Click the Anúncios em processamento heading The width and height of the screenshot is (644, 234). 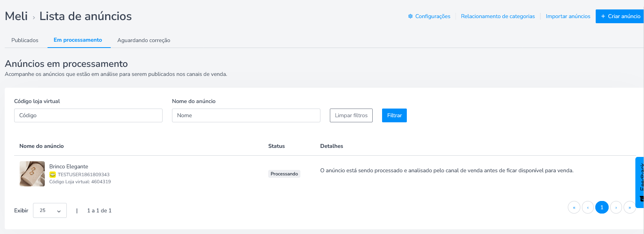(66, 64)
